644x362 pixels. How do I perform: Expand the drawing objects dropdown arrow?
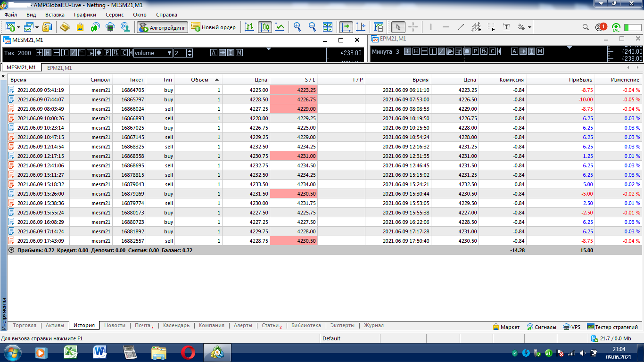[529, 27]
